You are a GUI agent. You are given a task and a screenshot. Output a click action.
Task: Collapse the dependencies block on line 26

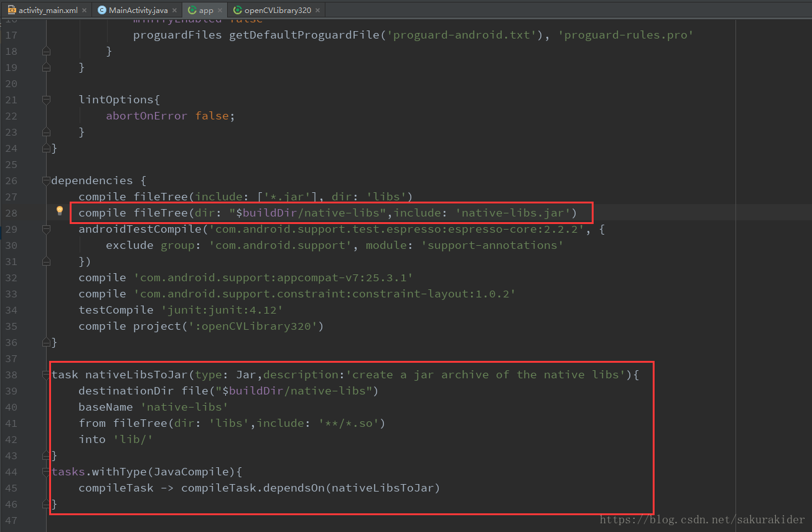[46, 180]
